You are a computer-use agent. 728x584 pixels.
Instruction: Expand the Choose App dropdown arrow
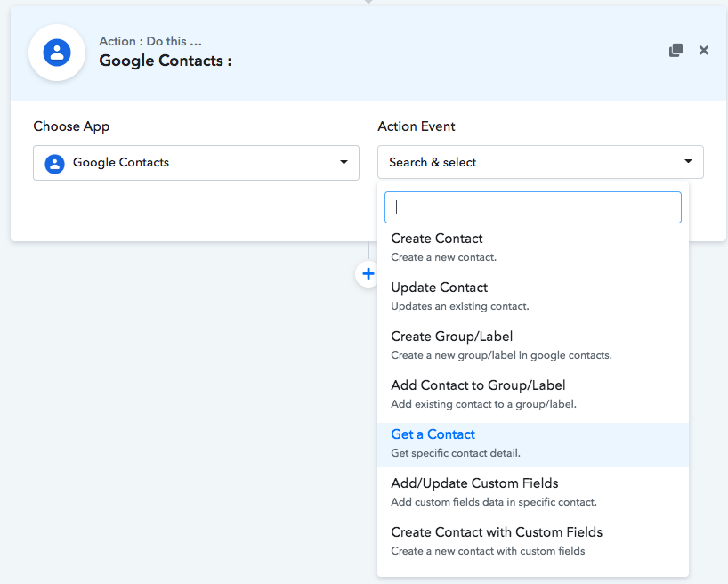(344, 163)
